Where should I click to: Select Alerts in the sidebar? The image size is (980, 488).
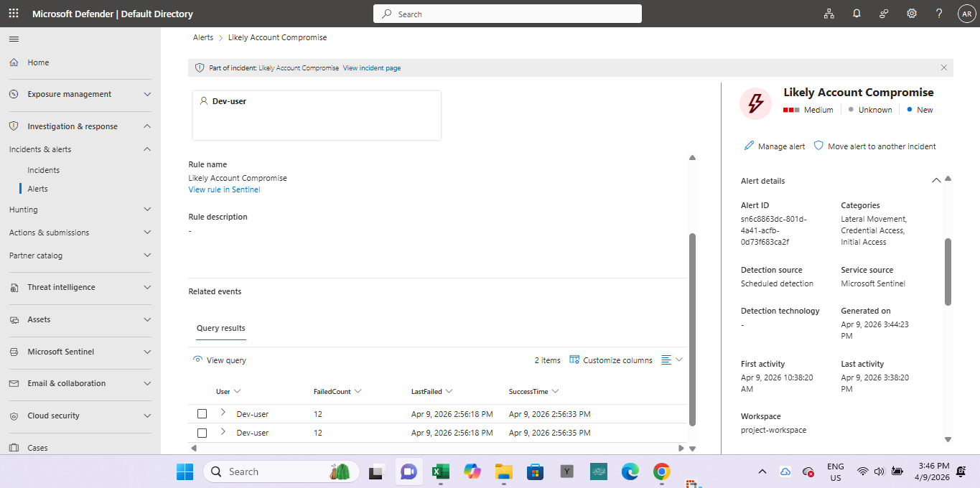coord(38,189)
